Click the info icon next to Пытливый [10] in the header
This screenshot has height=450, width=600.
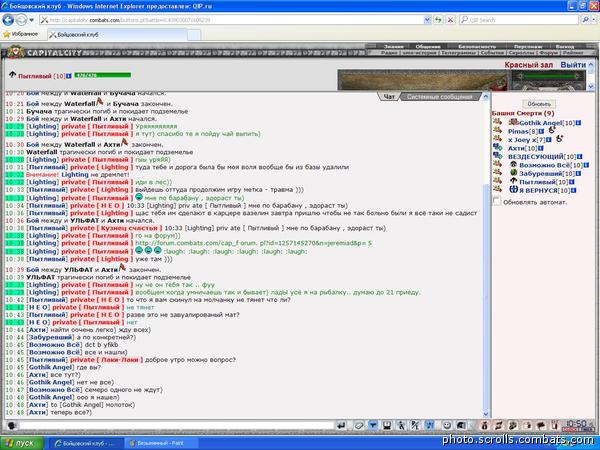(x=69, y=76)
